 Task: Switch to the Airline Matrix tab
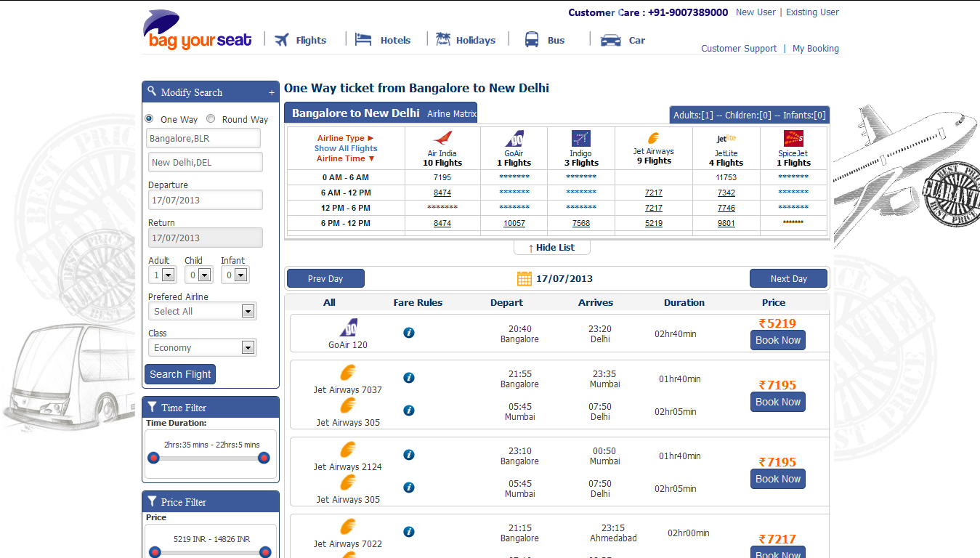click(451, 114)
